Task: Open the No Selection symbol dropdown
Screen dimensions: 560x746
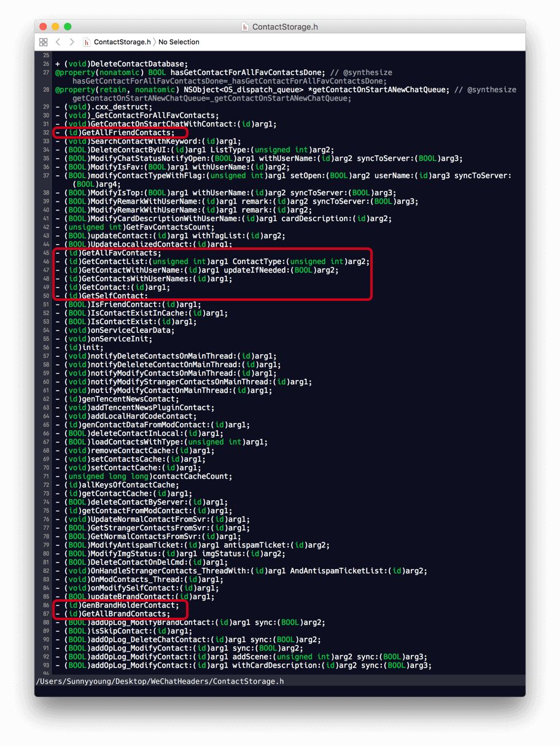Action: [179, 42]
